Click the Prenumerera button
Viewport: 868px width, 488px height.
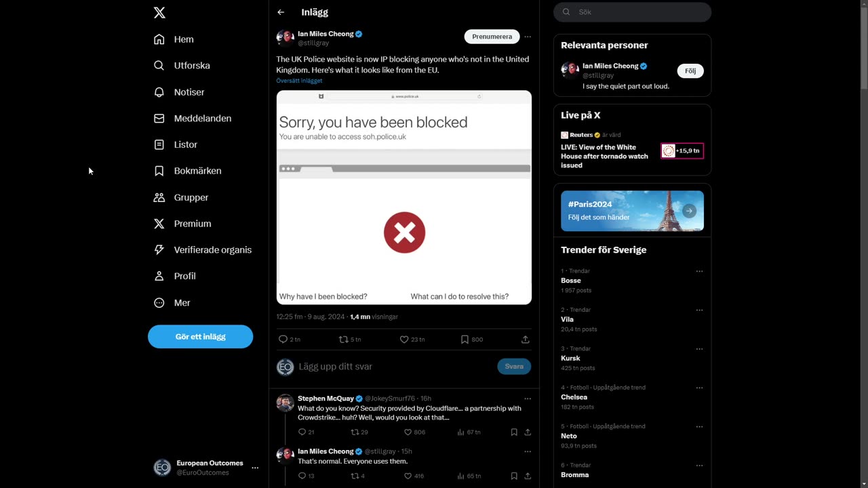492,37
